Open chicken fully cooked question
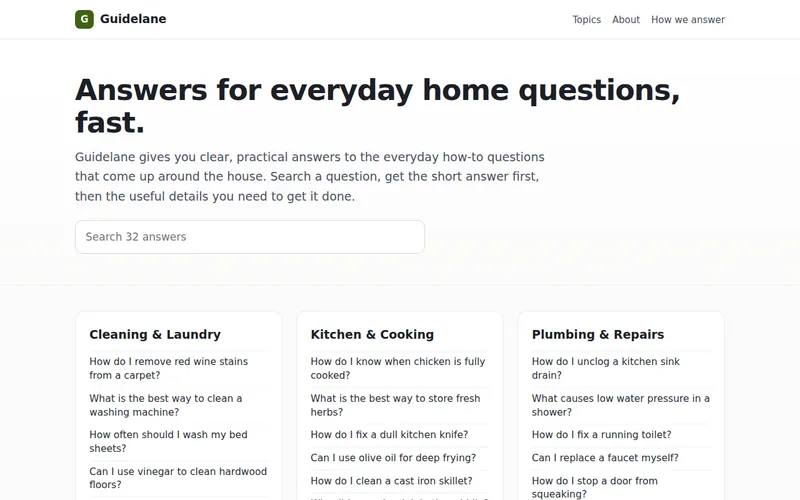 pyautogui.click(x=397, y=368)
